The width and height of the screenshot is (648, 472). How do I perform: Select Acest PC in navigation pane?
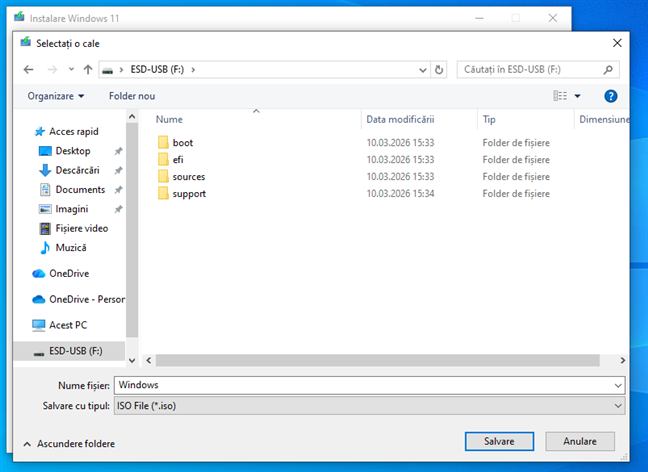[60, 325]
